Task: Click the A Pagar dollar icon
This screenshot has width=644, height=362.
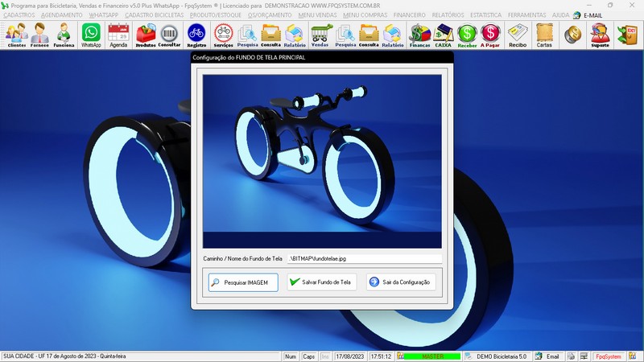Action: (490, 35)
